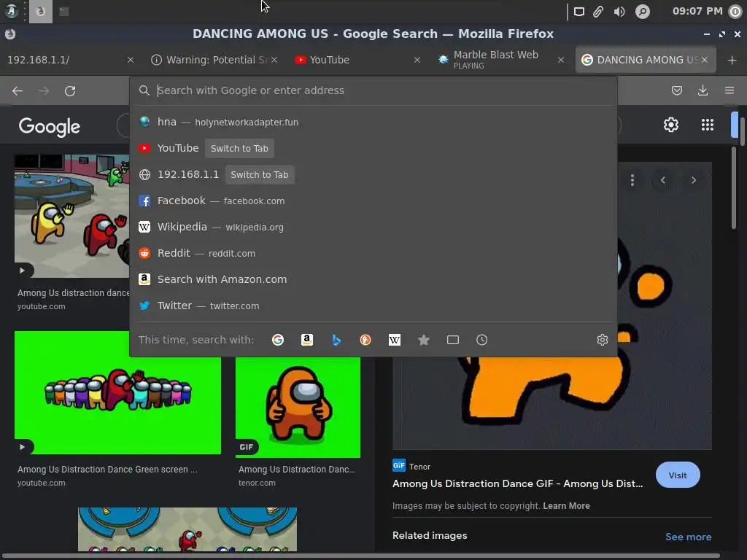Open the cafeteria dance video thumbnail
The height and width of the screenshot is (560, 747).
[72, 216]
